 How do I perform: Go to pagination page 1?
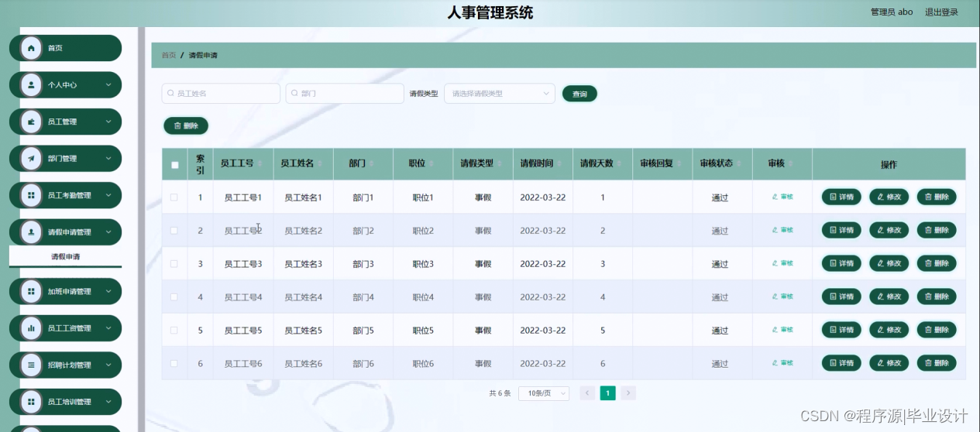pyautogui.click(x=608, y=393)
